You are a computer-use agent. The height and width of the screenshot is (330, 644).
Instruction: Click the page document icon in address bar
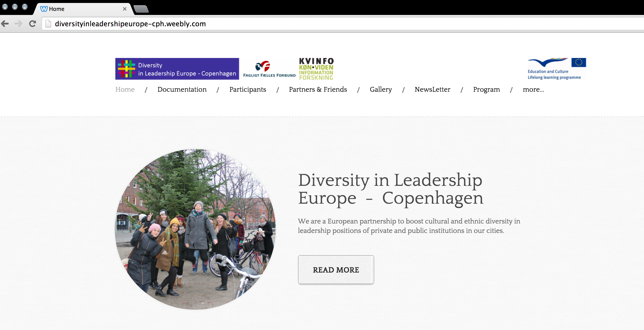tap(48, 24)
